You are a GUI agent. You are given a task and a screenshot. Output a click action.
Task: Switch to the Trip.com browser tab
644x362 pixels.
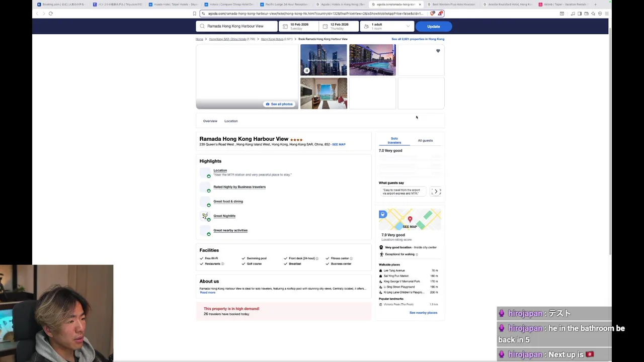(118, 5)
